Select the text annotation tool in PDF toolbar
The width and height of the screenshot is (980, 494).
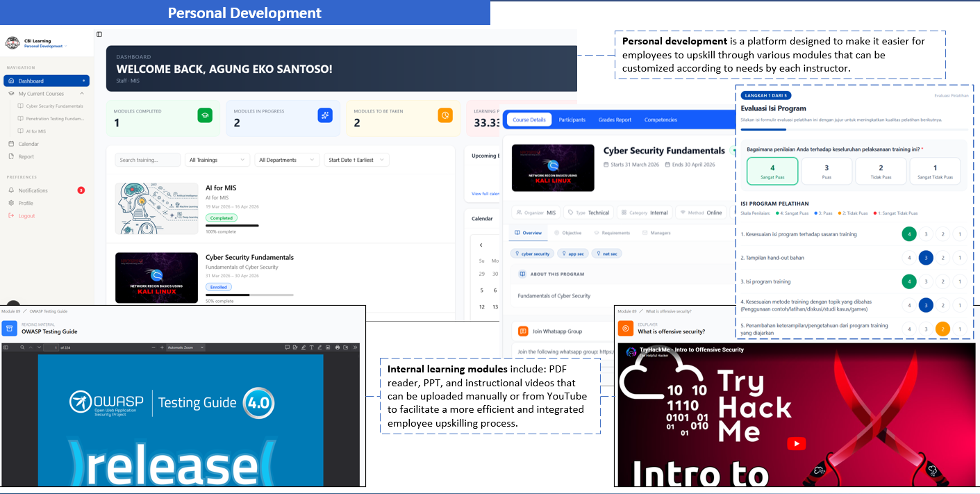pos(310,347)
